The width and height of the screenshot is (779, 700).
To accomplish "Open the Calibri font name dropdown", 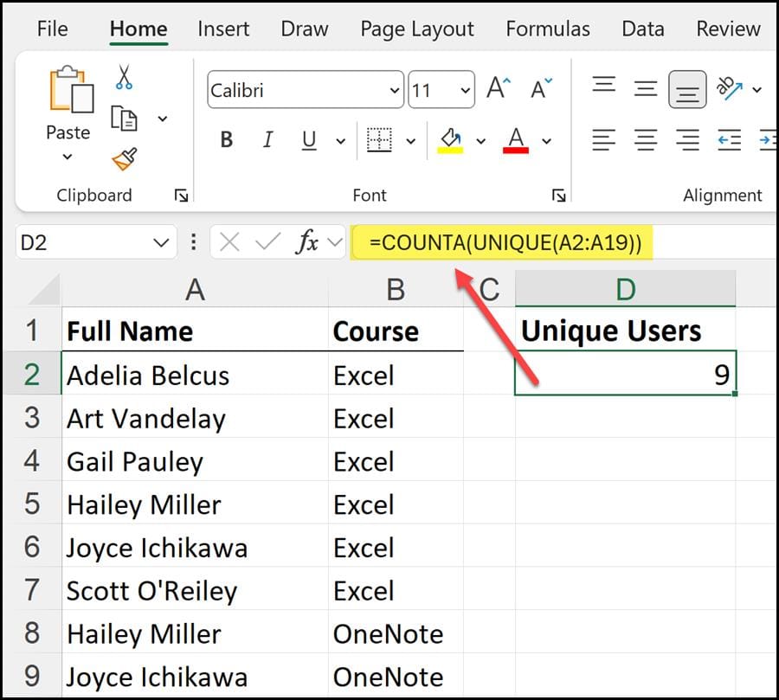I will click(x=394, y=90).
